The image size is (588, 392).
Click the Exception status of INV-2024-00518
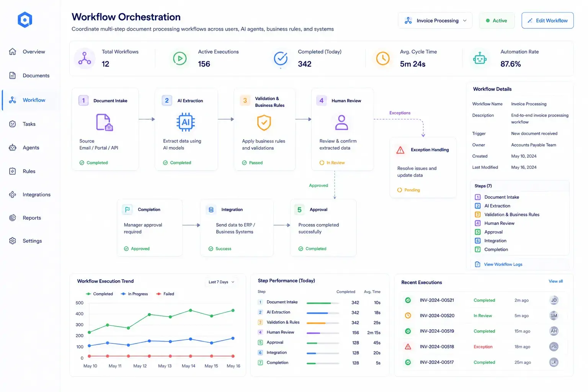(483, 347)
